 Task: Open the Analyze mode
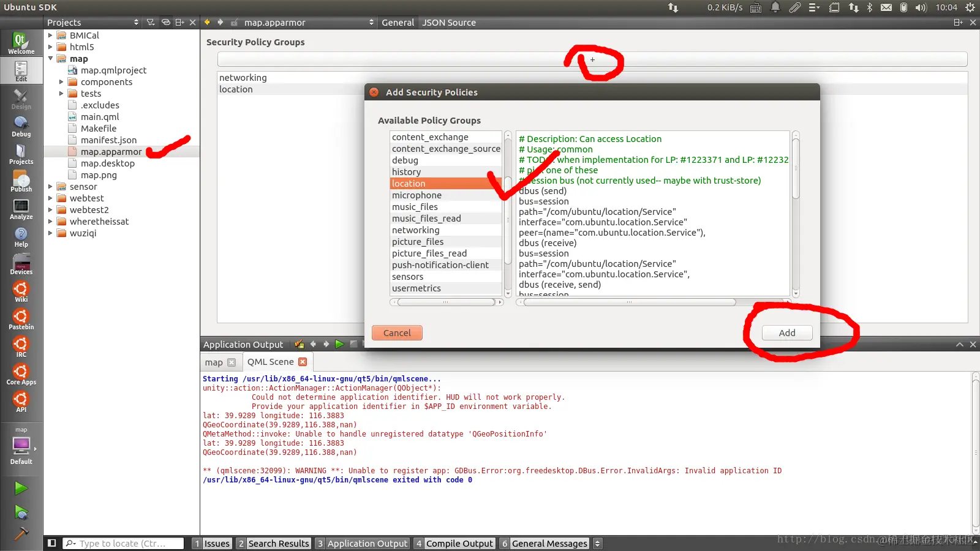coord(21,209)
